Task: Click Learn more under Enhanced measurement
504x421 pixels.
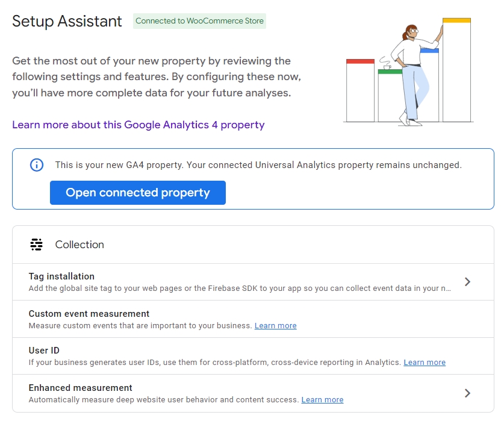Action: pos(322,400)
